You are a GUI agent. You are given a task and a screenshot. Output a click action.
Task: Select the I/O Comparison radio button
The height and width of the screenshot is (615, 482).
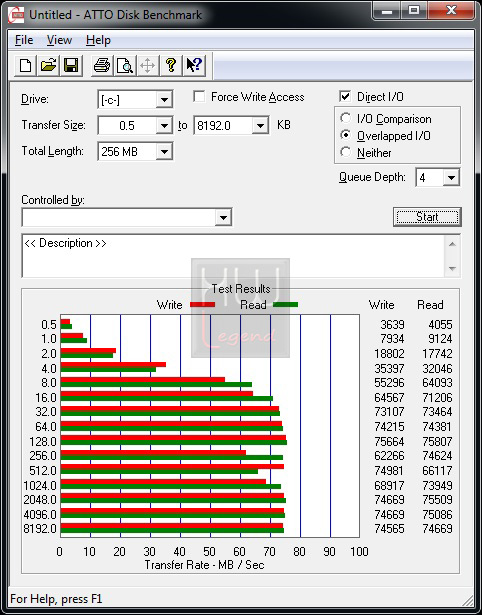(x=346, y=118)
